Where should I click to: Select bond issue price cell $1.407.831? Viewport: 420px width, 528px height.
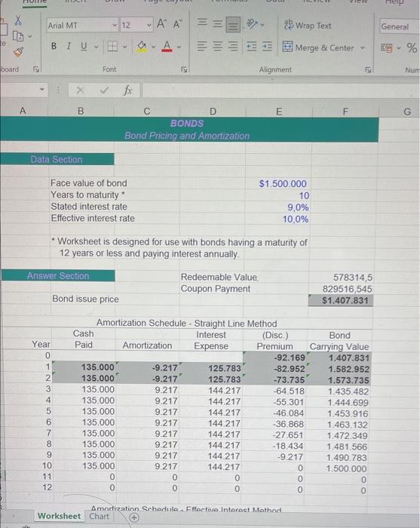pyautogui.click(x=341, y=300)
